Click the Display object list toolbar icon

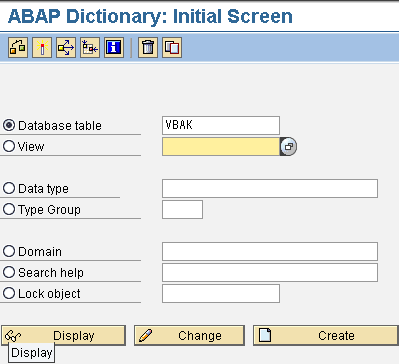tap(90, 48)
